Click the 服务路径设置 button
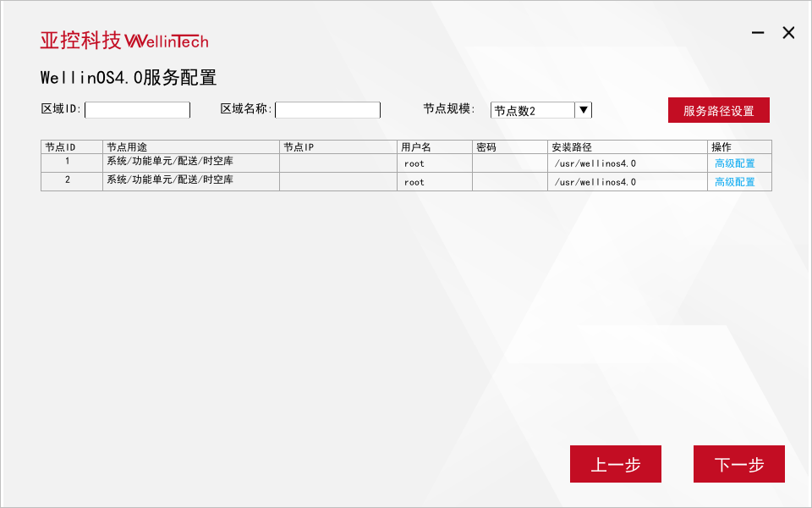Screen dimensions: 812x508 tap(719, 110)
